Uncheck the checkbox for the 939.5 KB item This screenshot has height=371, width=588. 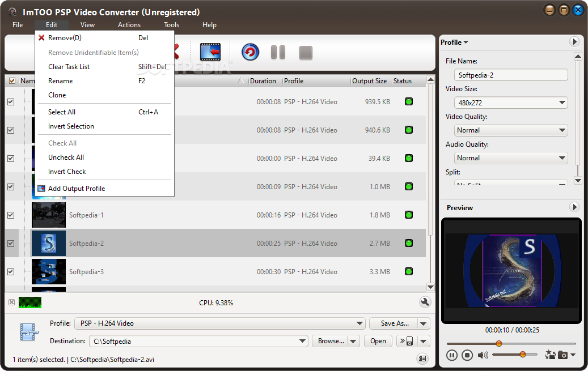11,102
